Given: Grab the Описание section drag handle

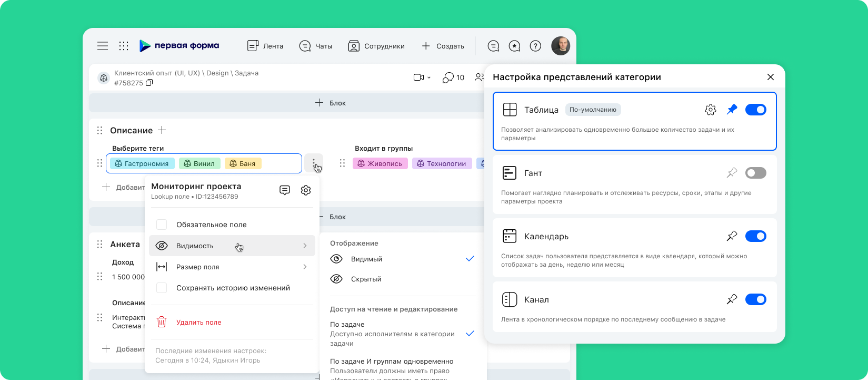Looking at the screenshot, I should [100, 130].
